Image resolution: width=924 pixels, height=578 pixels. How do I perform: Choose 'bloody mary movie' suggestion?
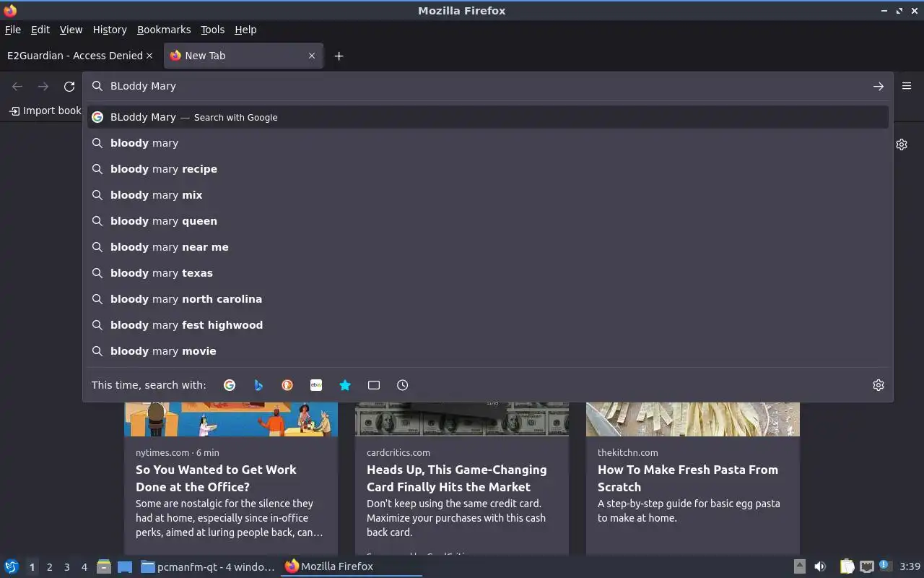click(488, 351)
